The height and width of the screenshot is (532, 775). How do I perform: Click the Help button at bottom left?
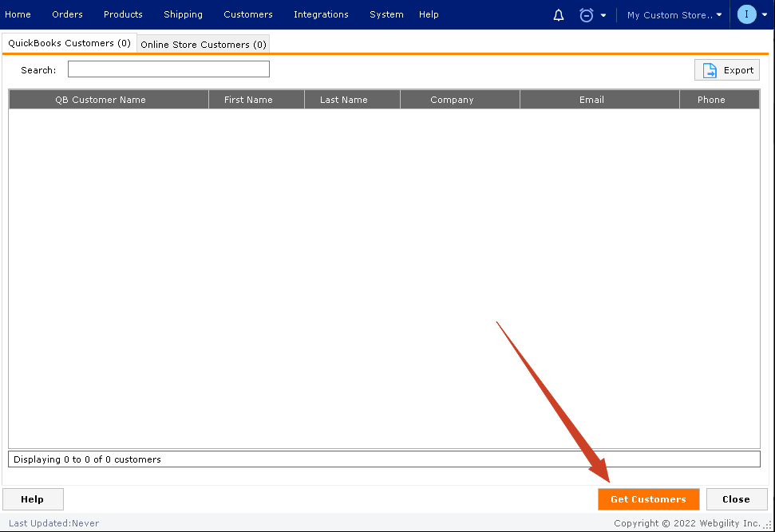pos(33,499)
